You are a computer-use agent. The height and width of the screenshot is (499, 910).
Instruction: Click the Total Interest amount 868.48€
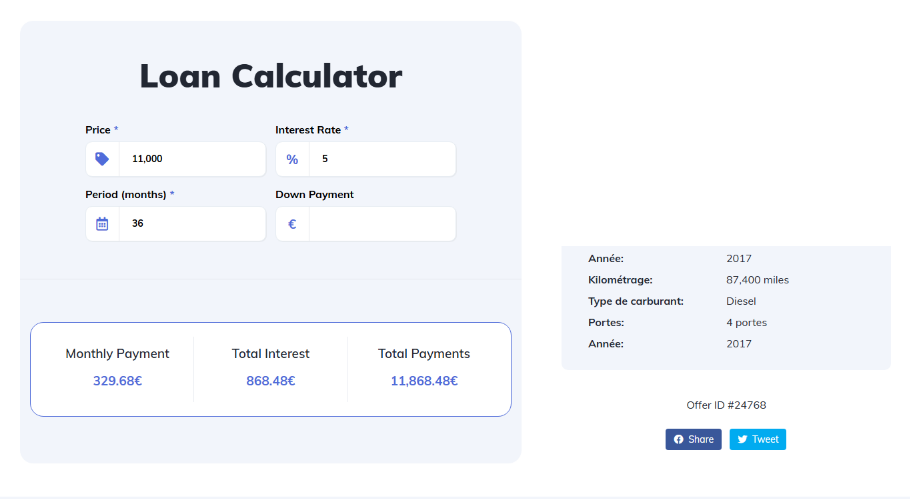(270, 381)
